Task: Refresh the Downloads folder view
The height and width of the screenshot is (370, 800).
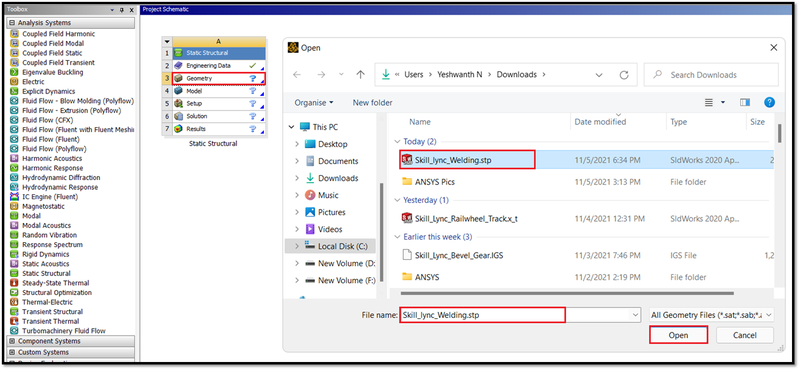Action: 623,75
